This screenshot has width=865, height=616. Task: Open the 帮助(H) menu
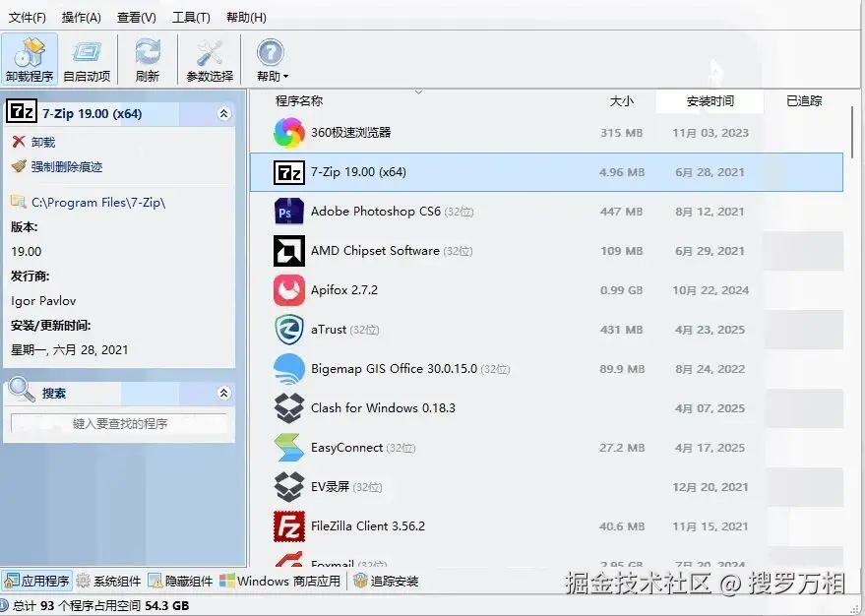click(246, 18)
